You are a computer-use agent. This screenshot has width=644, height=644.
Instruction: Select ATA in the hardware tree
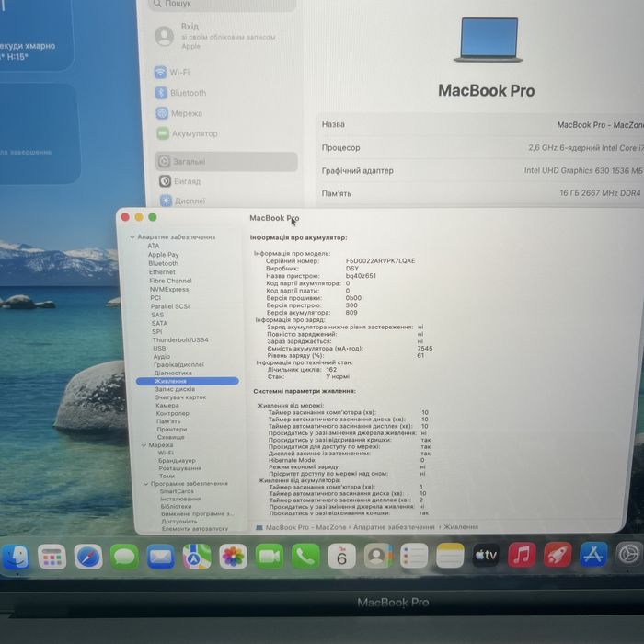tap(154, 246)
